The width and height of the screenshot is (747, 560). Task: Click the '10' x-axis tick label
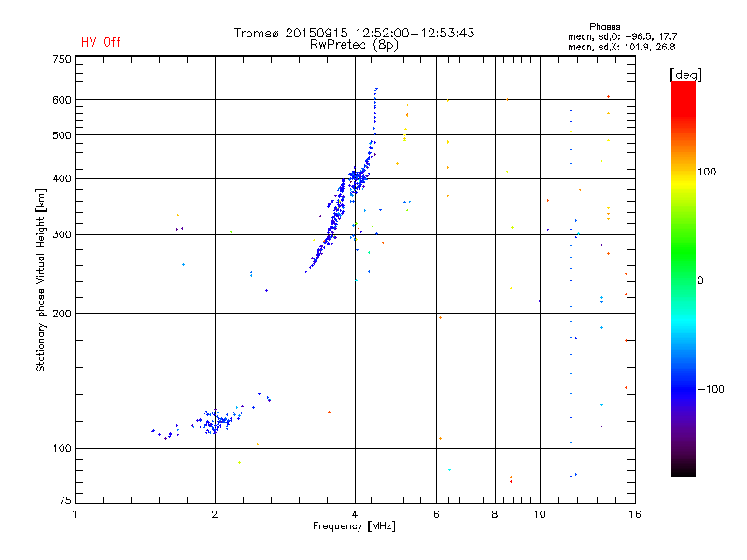pos(540,514)
